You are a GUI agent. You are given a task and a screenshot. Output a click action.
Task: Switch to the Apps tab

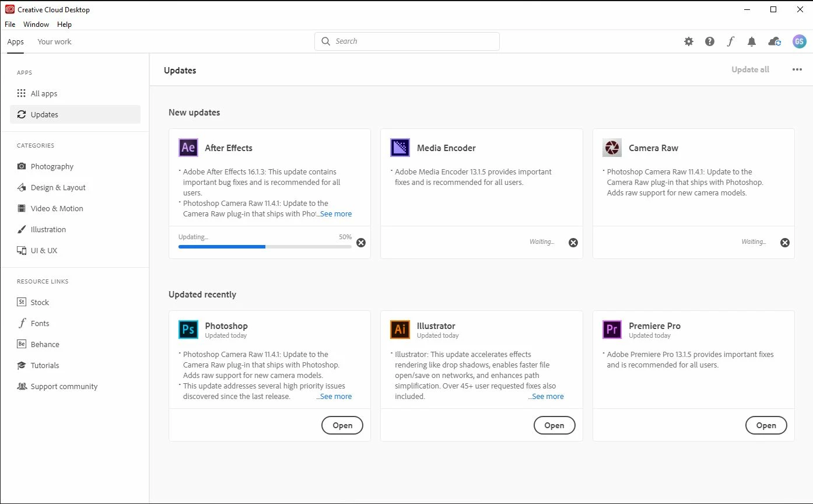pos(16,41)
